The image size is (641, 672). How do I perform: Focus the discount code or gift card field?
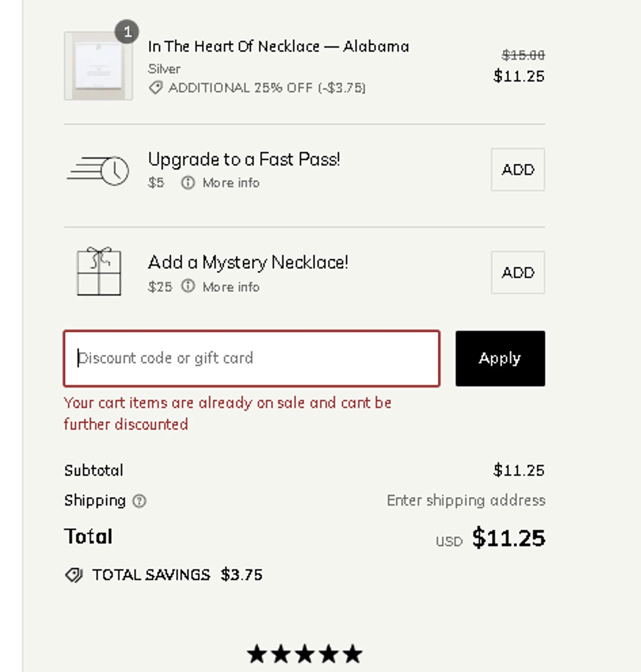(x=251, y=358)
